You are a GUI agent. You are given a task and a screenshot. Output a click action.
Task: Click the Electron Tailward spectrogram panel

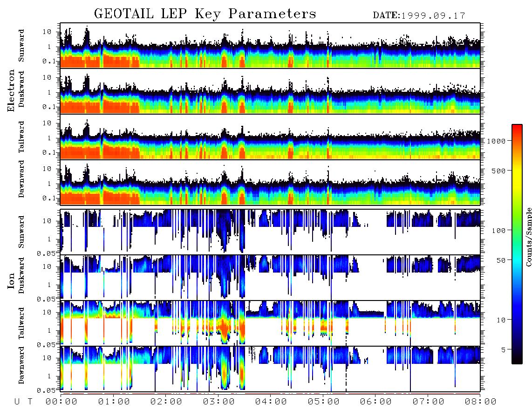coord(270,137)
